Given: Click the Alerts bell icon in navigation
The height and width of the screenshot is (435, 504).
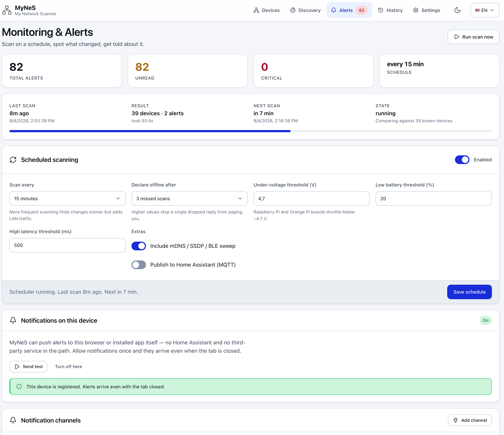Looking at the screenshot, I should pos(333,10).
